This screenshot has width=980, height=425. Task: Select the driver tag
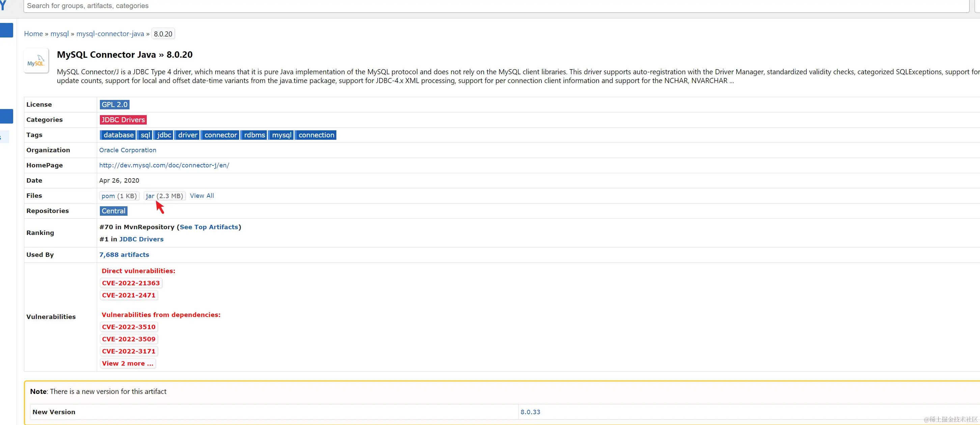187,135
